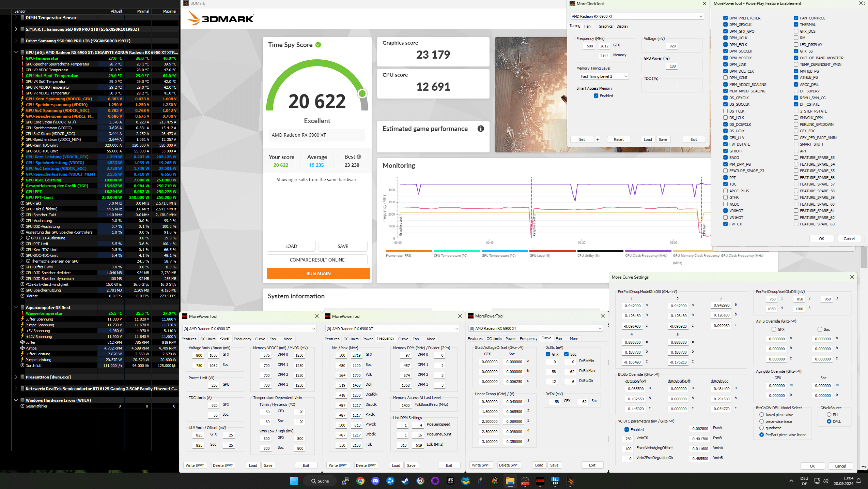The image size is (868, 489).
Task: Open Google Chrome from the taskbar
Action: pyautogui.click(x=360, y=481)
